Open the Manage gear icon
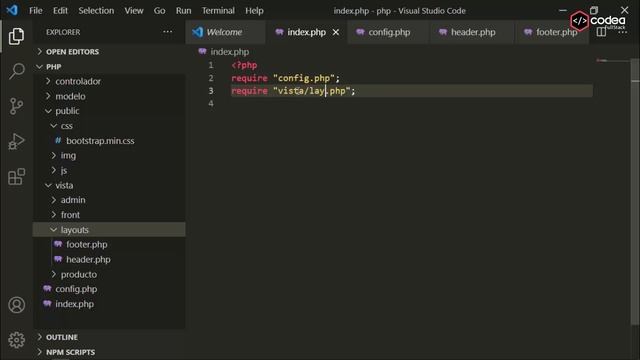This screenshot has width=640, height=360. 16,340
